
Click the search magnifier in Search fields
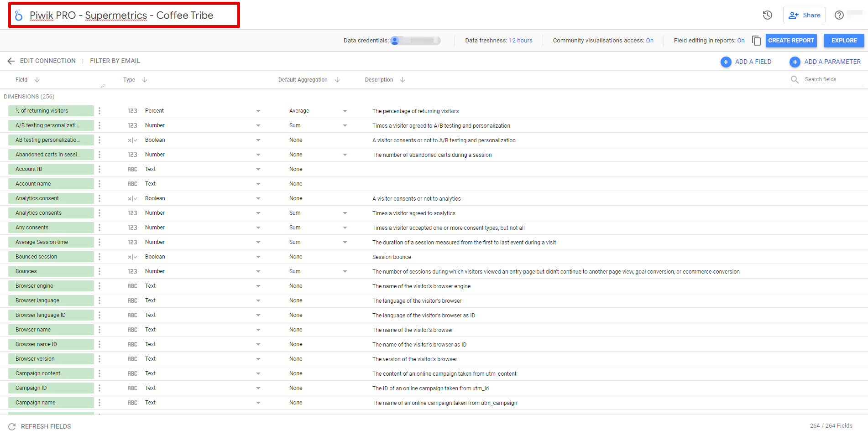[x=795, y=79]
